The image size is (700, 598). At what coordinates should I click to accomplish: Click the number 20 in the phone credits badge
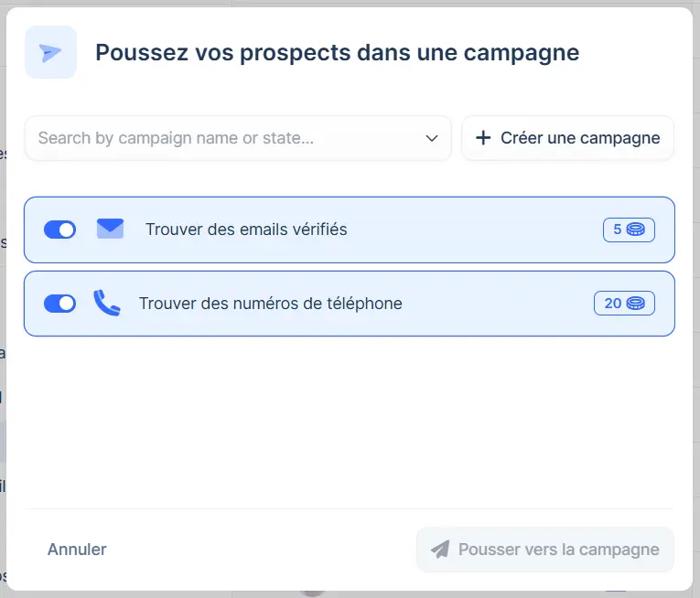pos(613,303)
